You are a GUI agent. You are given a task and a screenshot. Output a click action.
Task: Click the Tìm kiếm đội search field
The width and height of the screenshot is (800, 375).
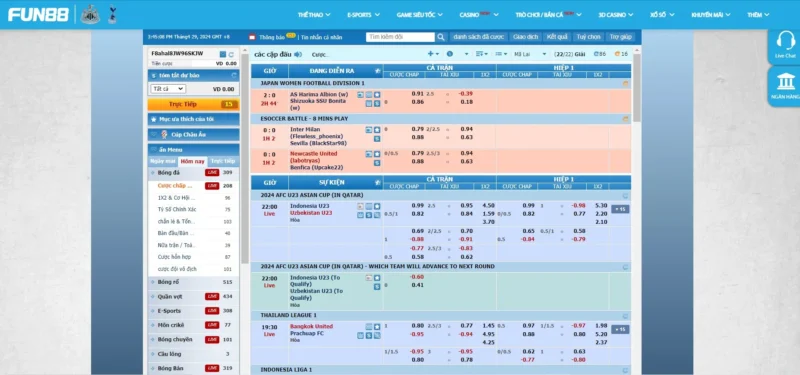point(401,37)
